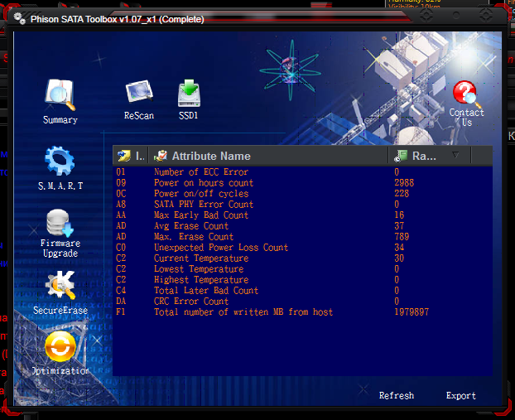Click the sort arrow in Raw column
Image resolution: width=515 pixels, height=420 pixels.
click(455, 154)
